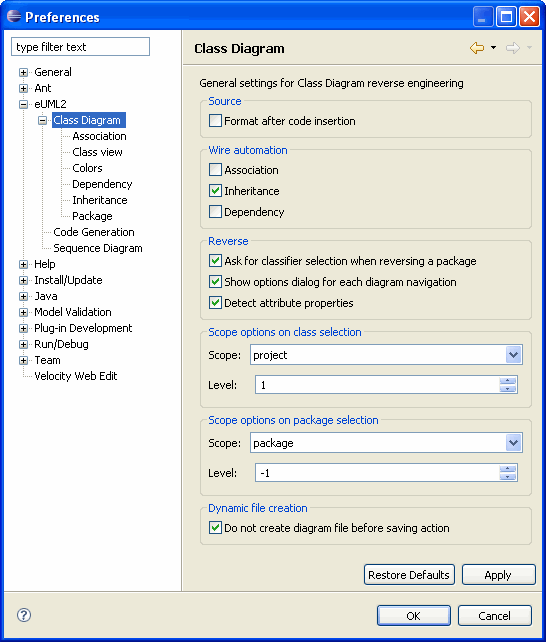Viewport: 546px width, 642px height.
Task: Expand the Java preferences node
Action: [23, 296]
